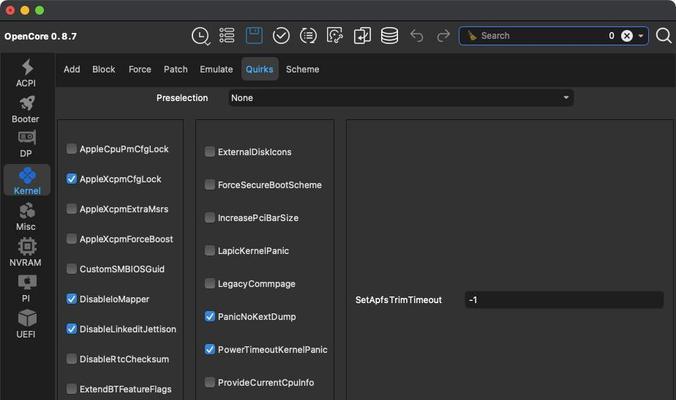Toggle CustomSMBIOSGuid checkbox

click(x=72, y=269)
